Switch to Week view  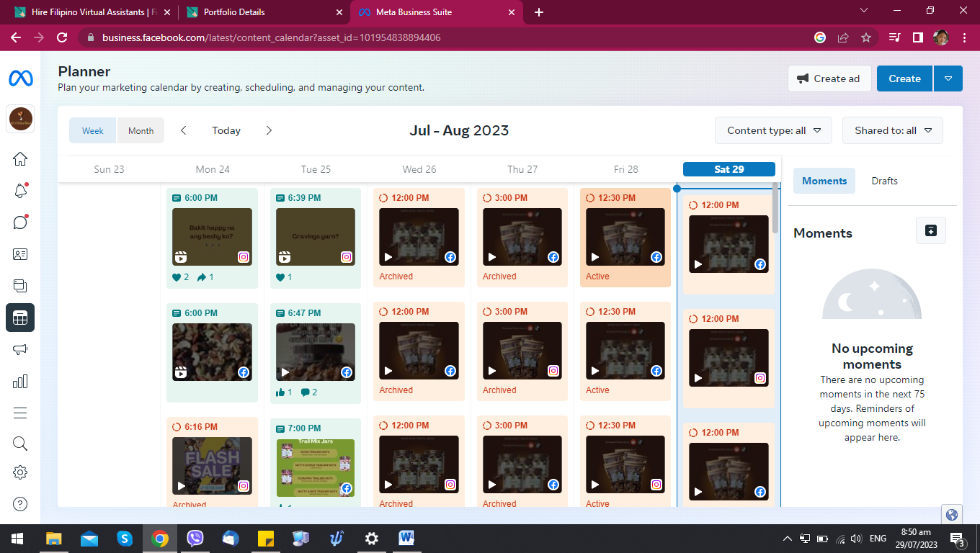pyautogui.click(x=93, y=130)
